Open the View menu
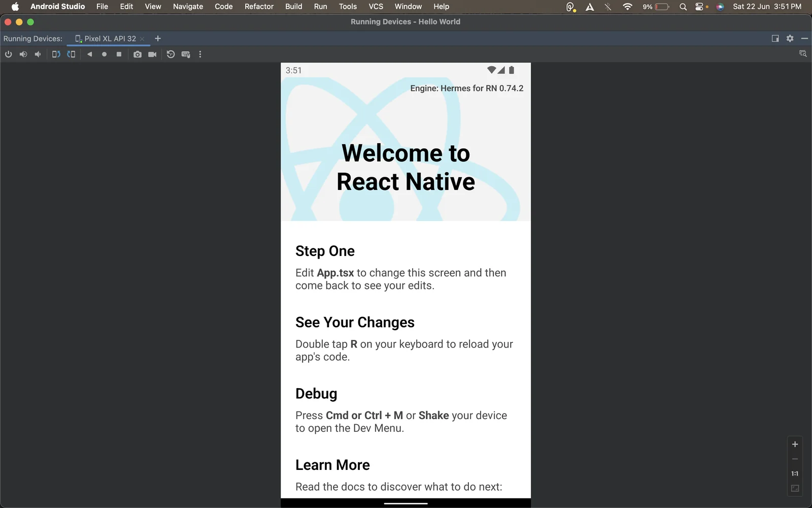812x508 pixels. click(x=153, y=7)
